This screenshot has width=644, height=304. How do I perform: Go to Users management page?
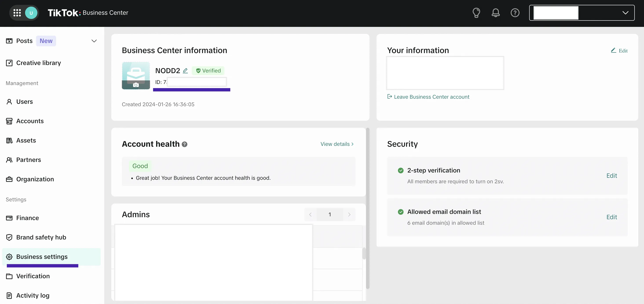pos(24,102)
